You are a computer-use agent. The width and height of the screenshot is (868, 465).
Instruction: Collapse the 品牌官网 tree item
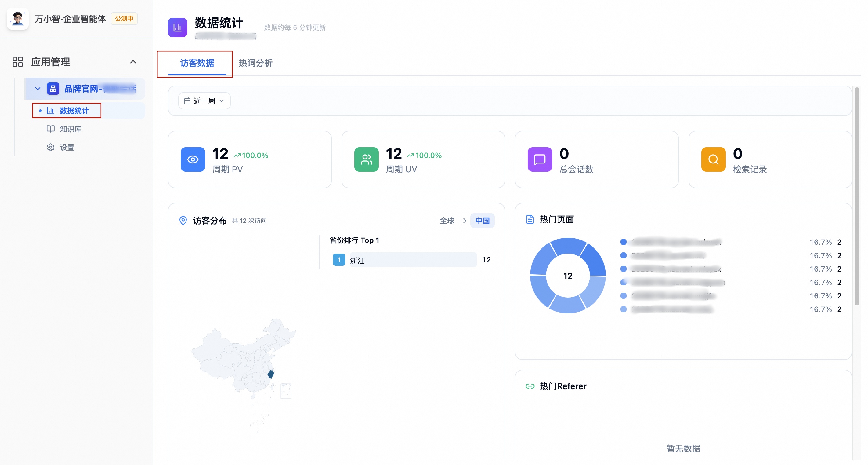[38, 88]
